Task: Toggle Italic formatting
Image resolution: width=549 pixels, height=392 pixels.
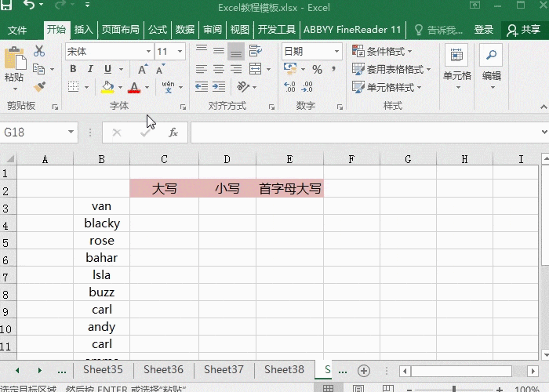Action: point(90,69)
